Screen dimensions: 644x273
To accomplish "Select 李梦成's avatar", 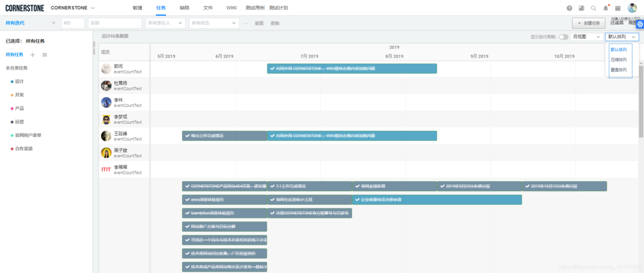I will tap(106, 119).
